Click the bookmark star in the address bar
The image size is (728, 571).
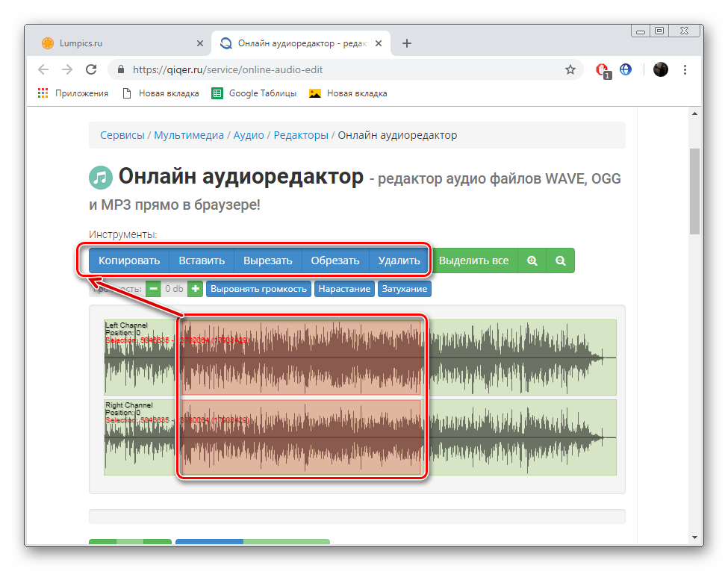[x=570, y=69]
